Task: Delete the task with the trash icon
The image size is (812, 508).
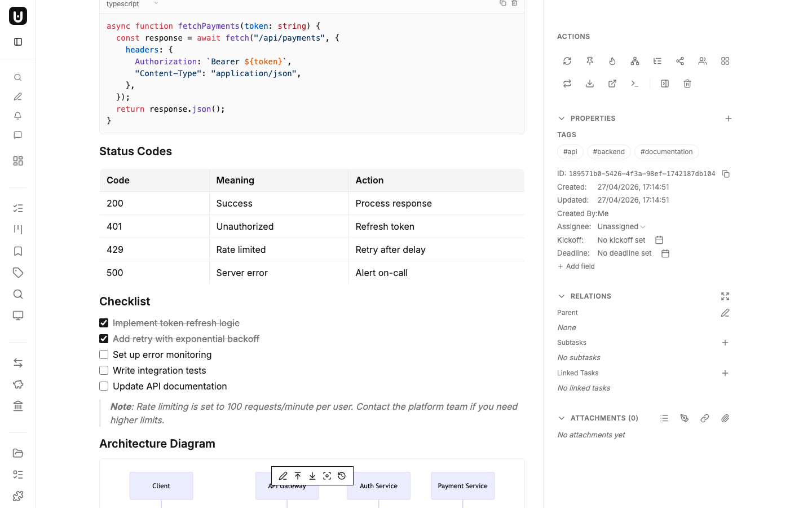Action: coord(687,83)
